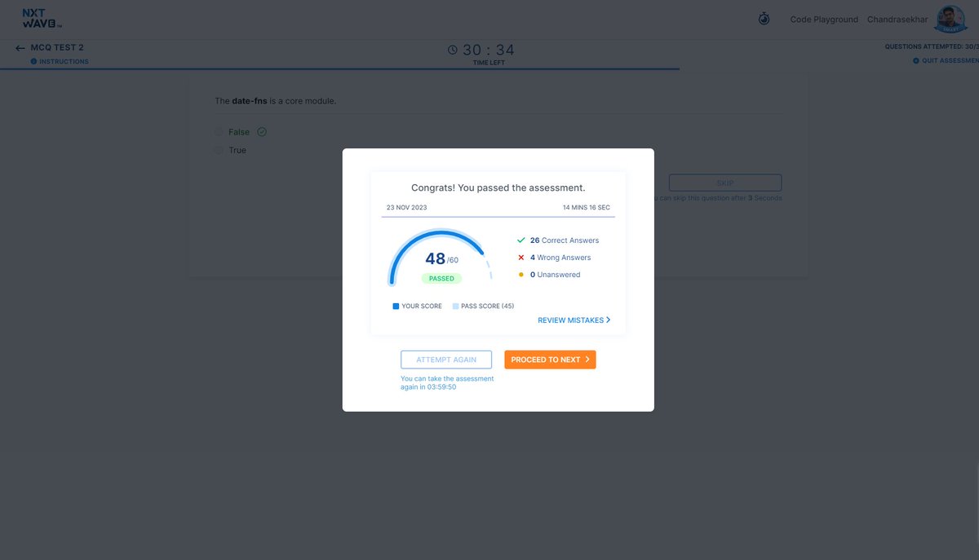The image size is (979, 560).
Task: Click the 48/60 score text
Action: [x=441, y=259]
